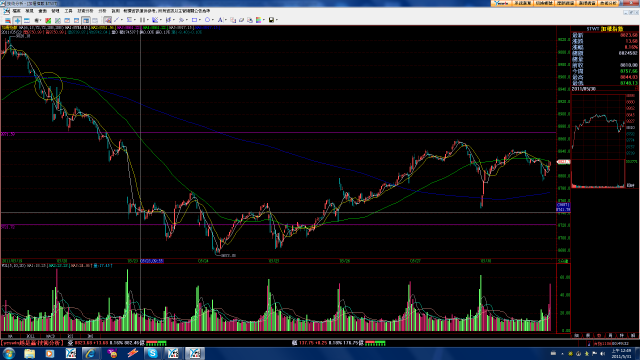Select the eraser tool icon

pos(241,20)
